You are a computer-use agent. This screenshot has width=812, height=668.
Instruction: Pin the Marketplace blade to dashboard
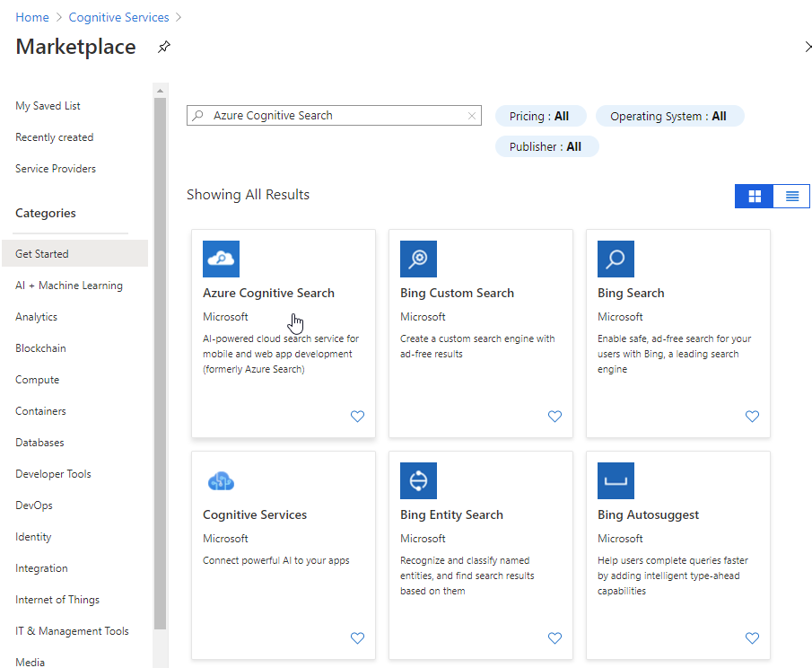(x=163, y=48)
